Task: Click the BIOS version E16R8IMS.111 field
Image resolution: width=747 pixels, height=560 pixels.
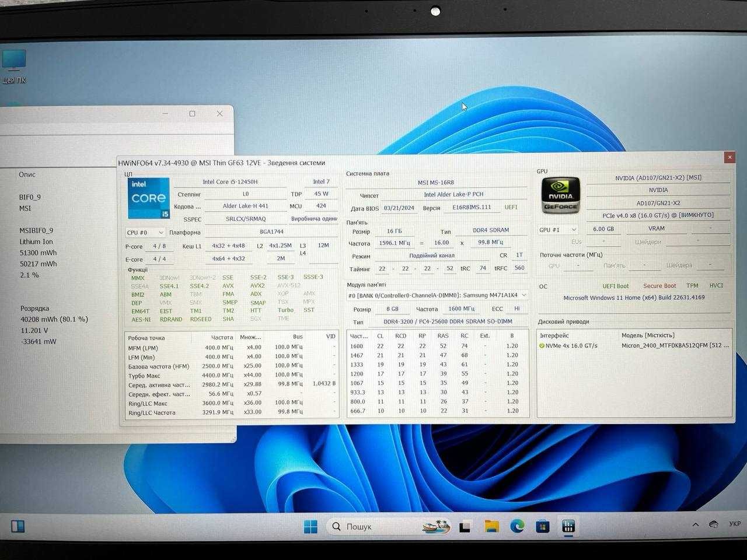Action: pos(472,208)
